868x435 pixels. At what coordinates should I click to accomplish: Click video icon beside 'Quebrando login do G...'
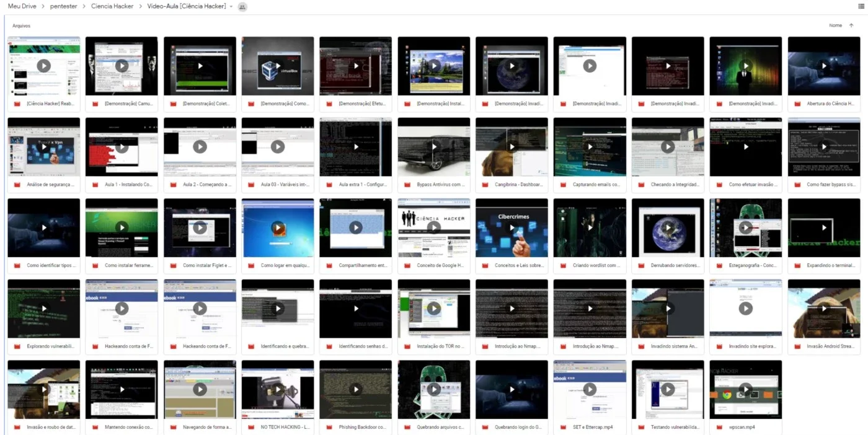point(485,427)
